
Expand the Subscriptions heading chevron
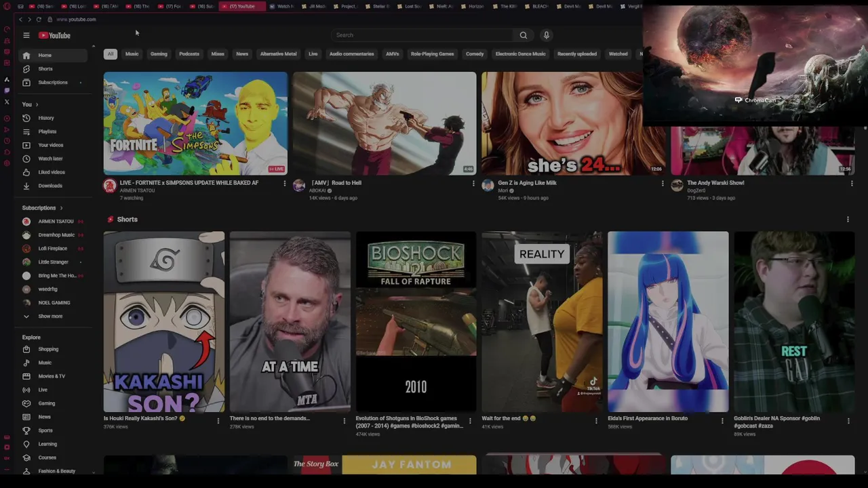(61, 208)
